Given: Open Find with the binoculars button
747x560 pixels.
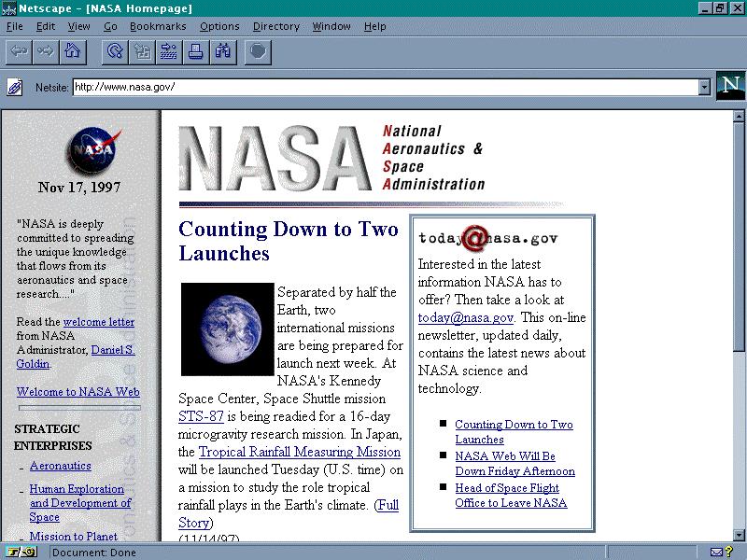Looking at the screenshot, I should pos(223,51).
